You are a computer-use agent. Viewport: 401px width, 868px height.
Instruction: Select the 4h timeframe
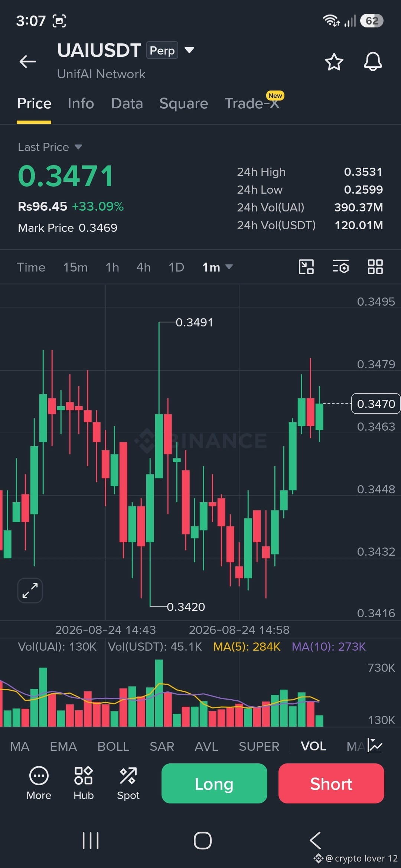pyautogui.click(x=143, y=267)
